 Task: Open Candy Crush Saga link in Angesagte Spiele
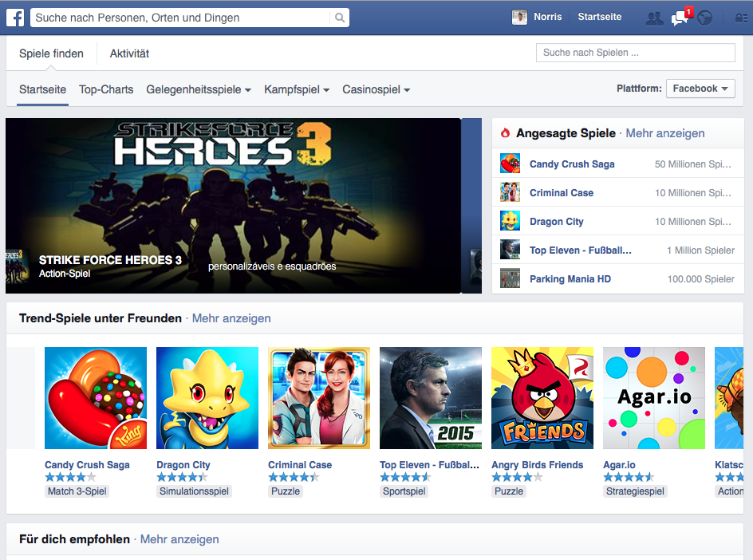572,164
